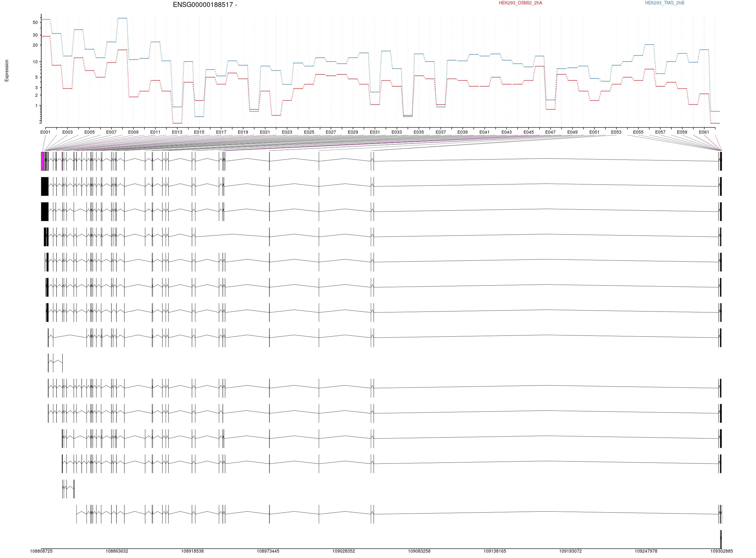Click genomic coordinate 108808725
Screen dimensions: 756x558
coord(41,552)
